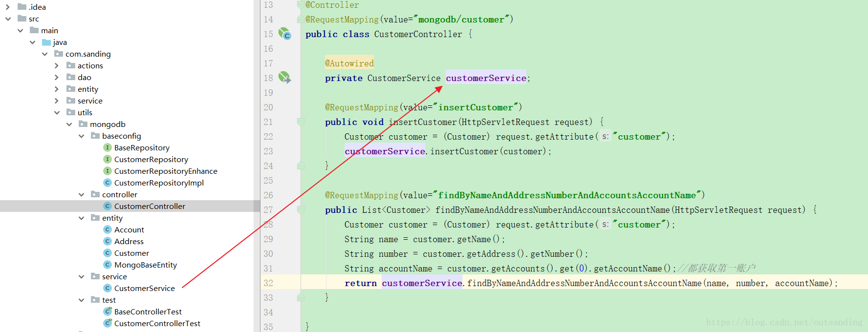The height and width of the screenshot is (332, 868).
Task: Toggle the fold end marker on line 33
Action: pyautogui.click(x=301, y=297)
